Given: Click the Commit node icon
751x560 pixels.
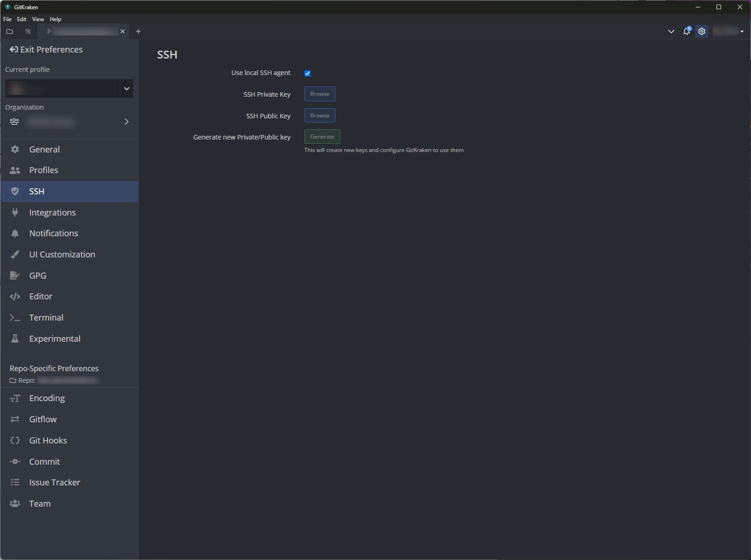Looking at the screenshot, I should 15,461.
